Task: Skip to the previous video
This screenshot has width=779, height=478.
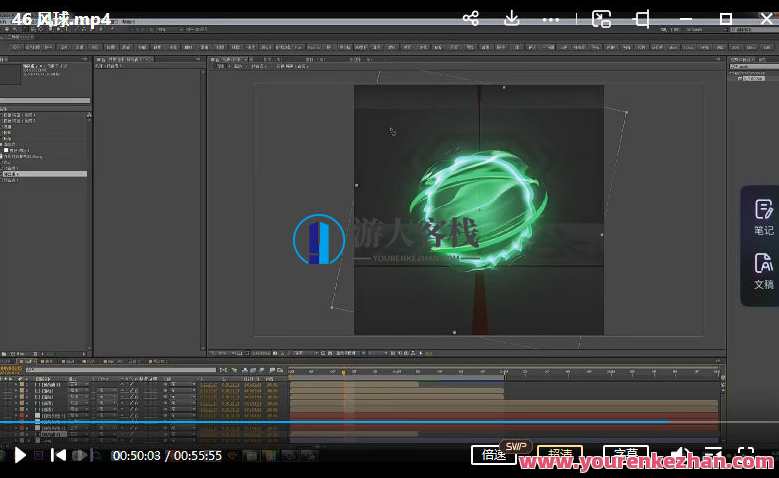Action: (x=59, y=456)
